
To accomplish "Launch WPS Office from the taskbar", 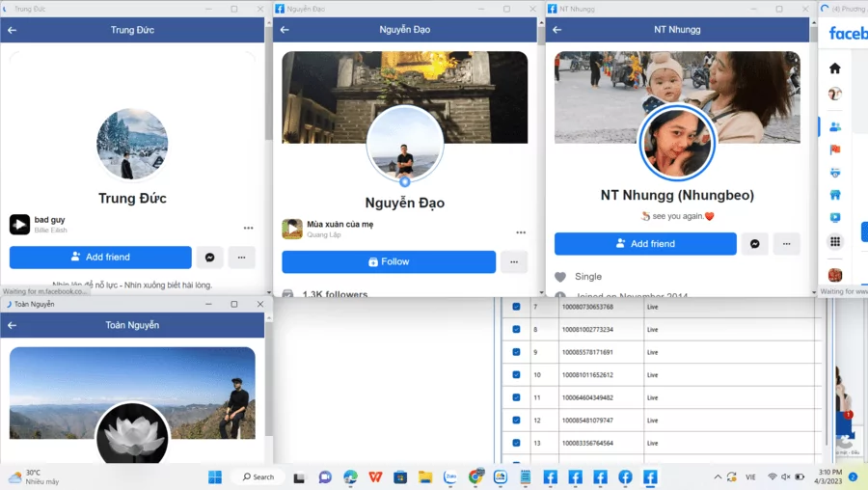I will 375,477.
